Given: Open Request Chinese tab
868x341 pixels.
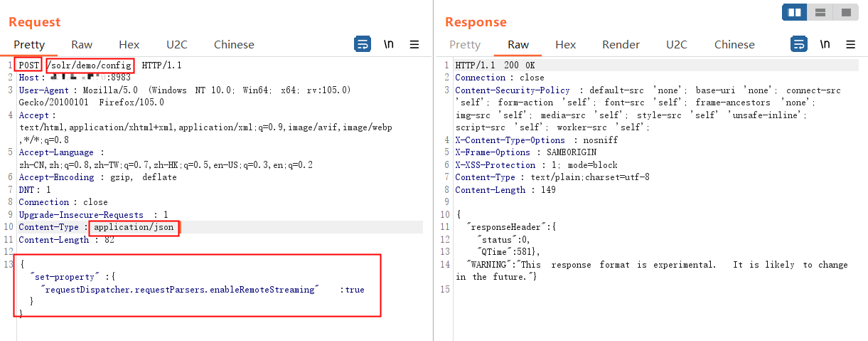Looking at the screenshot, I should pyautogui.click(x=234, y=44).
